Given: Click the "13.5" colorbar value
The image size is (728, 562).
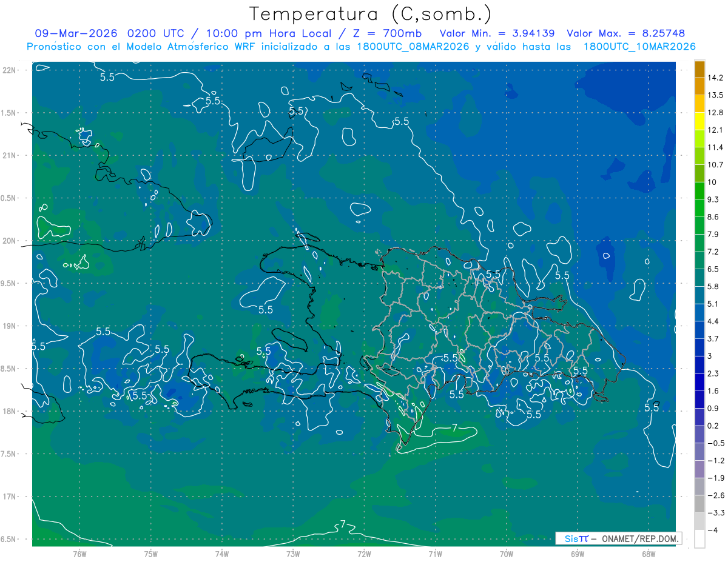Looking at the screenshot, I should (715, 95).
